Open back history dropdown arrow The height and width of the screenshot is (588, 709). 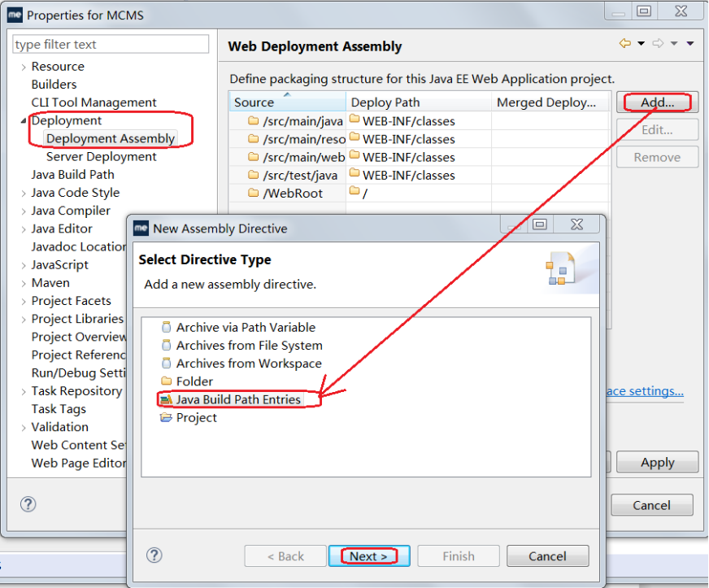pos(642,43)
